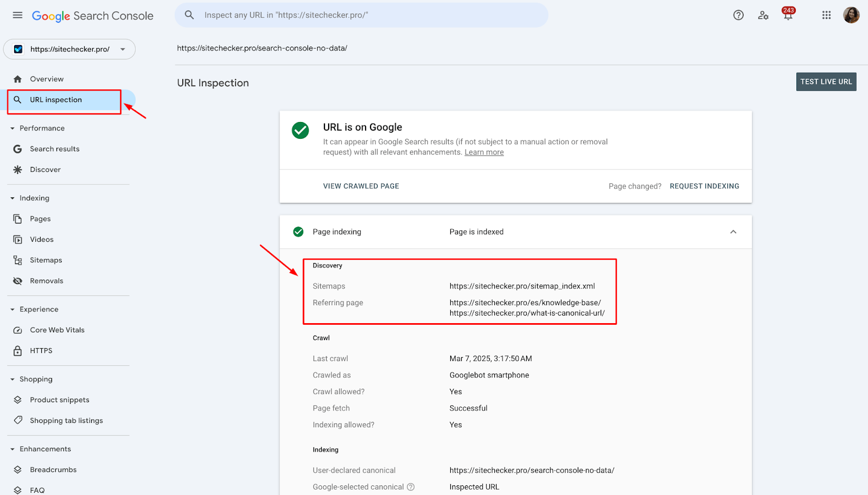Open the Help icon in the top bar
This screenshot has width=868, height=495.
(x=738, y=15)
